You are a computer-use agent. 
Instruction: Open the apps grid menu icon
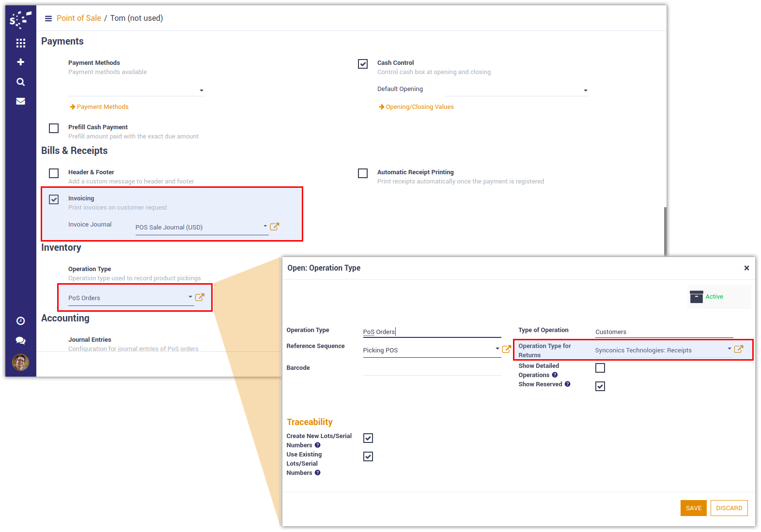point(20,43)
